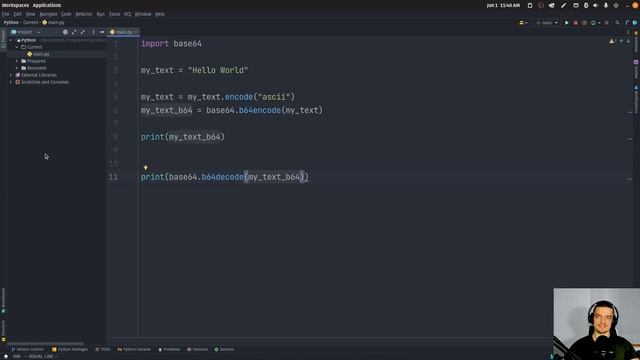Screen dimensions: 640x360
Task: Open the Python Packages tool window
Action: (70, 349)
